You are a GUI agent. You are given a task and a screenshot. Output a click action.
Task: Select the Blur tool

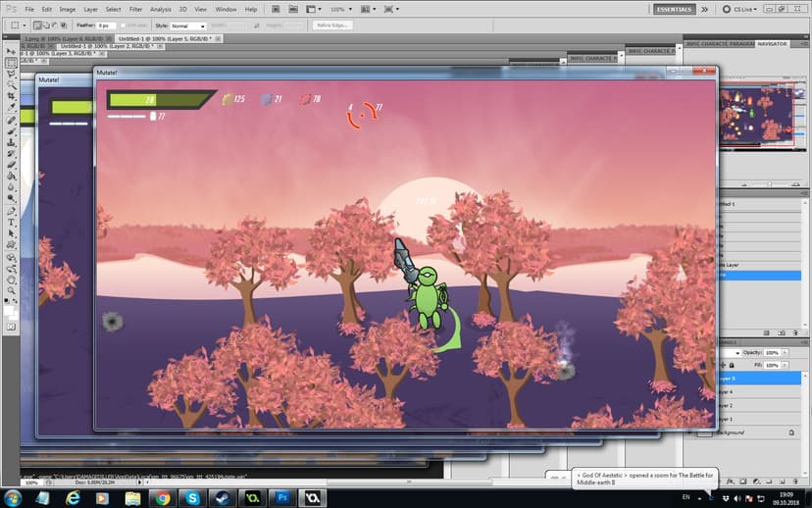click(11, 187)
